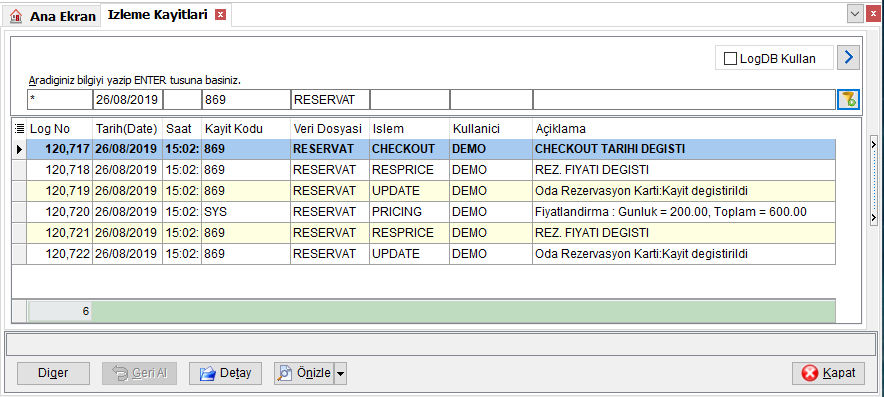Enable the LogDB Kullan checkbox
This screenshot has width=884, height=397.
point(730,58)
